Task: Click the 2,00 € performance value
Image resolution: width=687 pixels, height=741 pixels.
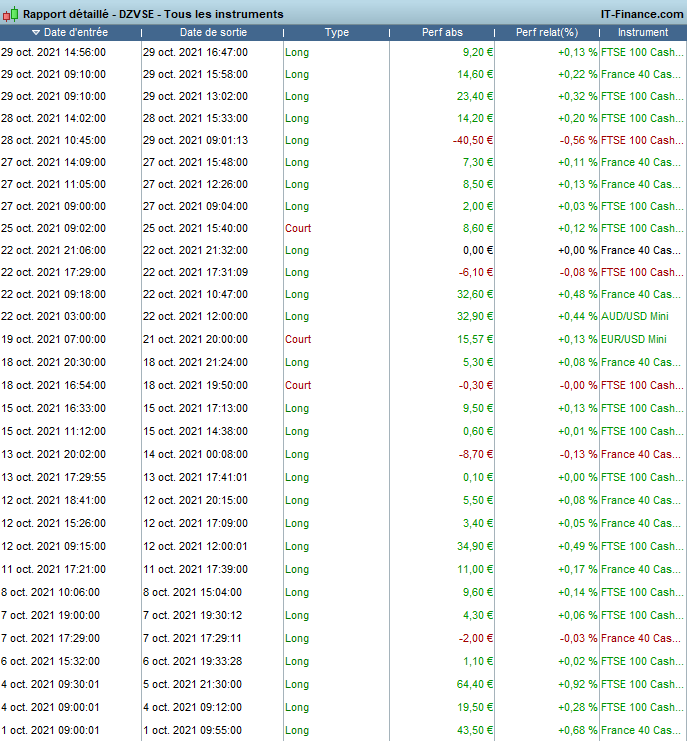Action: [x=478, y=207]
